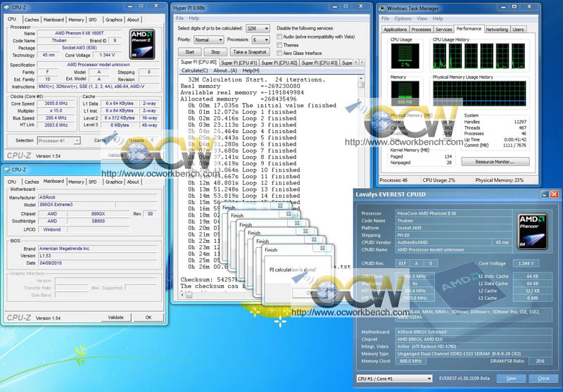Open the Processor #1 selection dropdown in CPU-Z

tap(59, 141)
